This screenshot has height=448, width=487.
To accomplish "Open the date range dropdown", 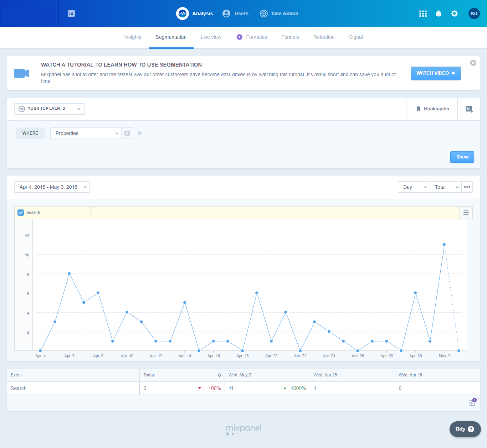I will (52, 187).
